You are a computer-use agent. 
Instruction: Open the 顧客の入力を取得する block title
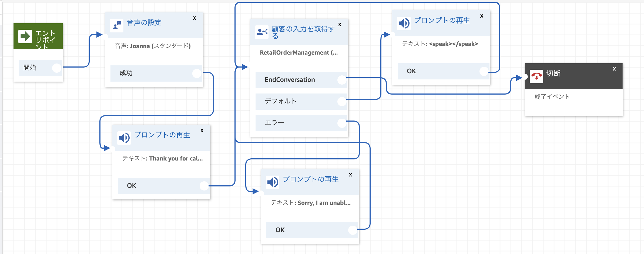click(303, 32)
